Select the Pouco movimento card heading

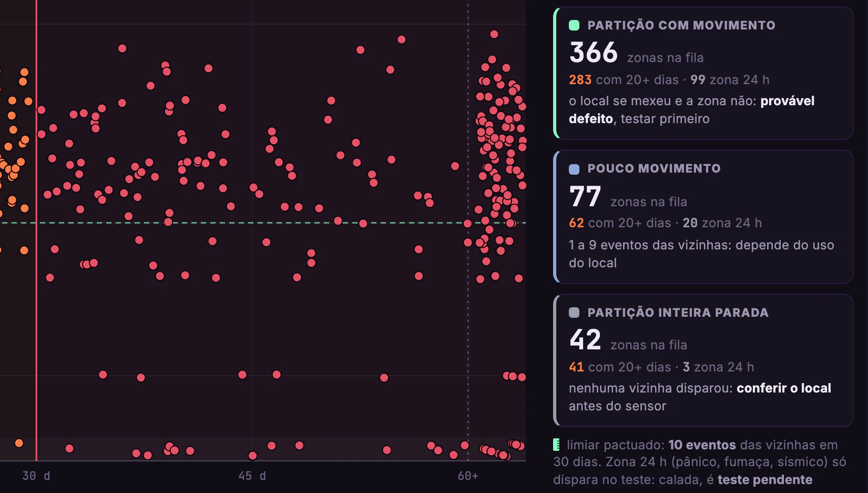[x=654, y=168]
